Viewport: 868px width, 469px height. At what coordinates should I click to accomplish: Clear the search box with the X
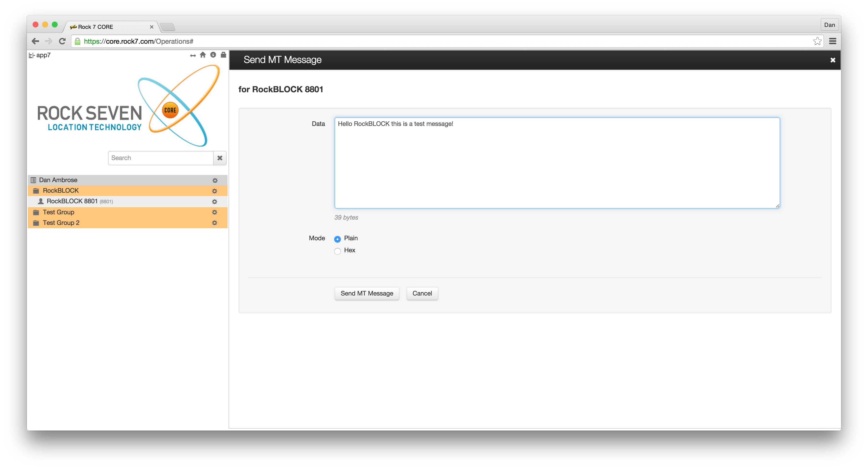(220, 158)
